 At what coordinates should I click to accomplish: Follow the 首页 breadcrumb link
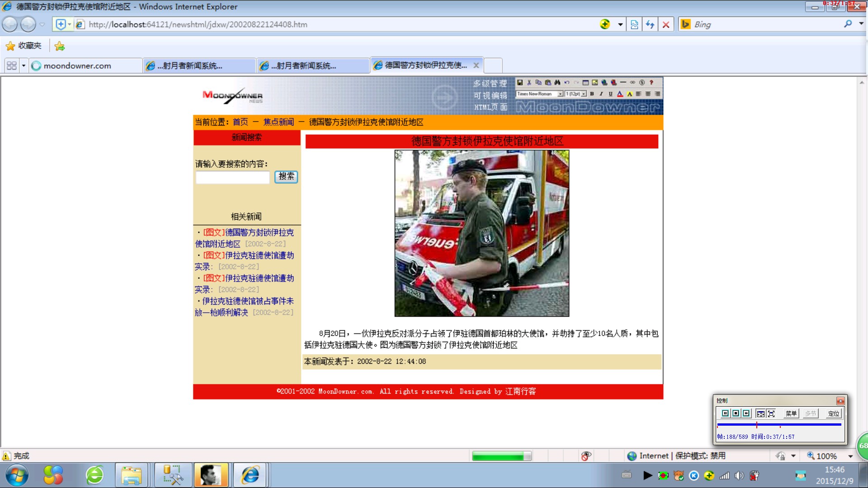click(241, 122)
